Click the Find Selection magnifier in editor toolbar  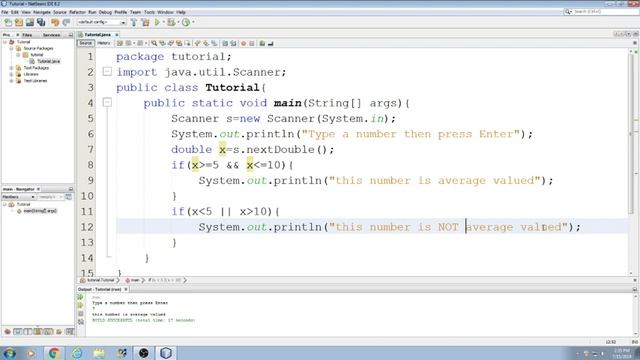[x=154, y=43]
